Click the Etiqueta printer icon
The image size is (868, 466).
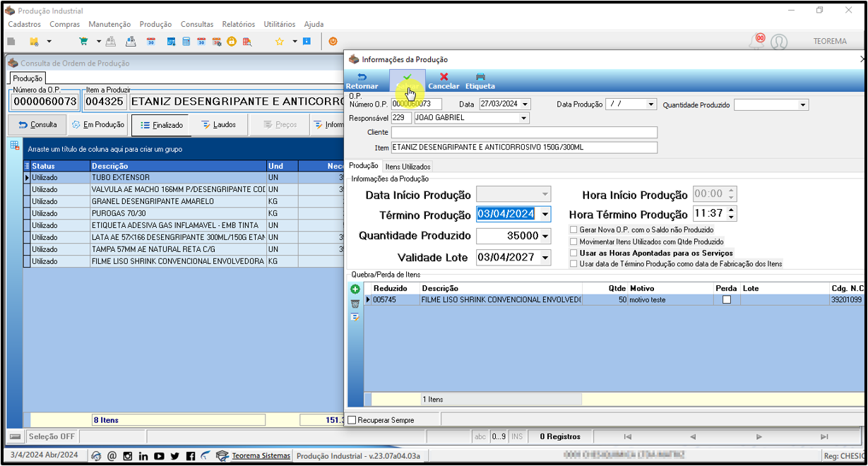(480, 76)
